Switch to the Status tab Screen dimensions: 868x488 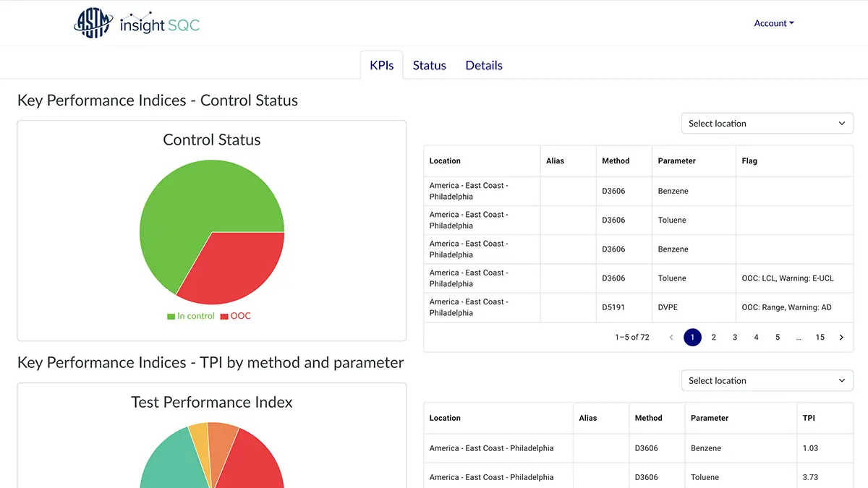coord(430,65)
